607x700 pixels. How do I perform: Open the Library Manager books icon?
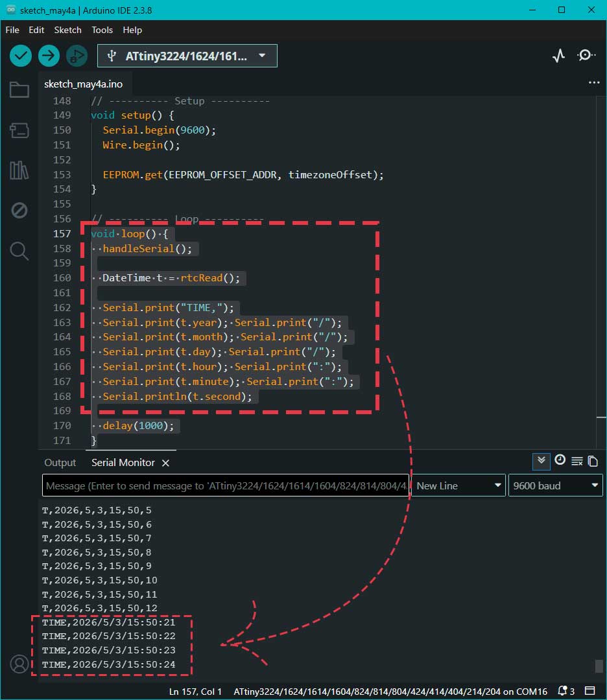pyautogui.click(x=19, y=170)
